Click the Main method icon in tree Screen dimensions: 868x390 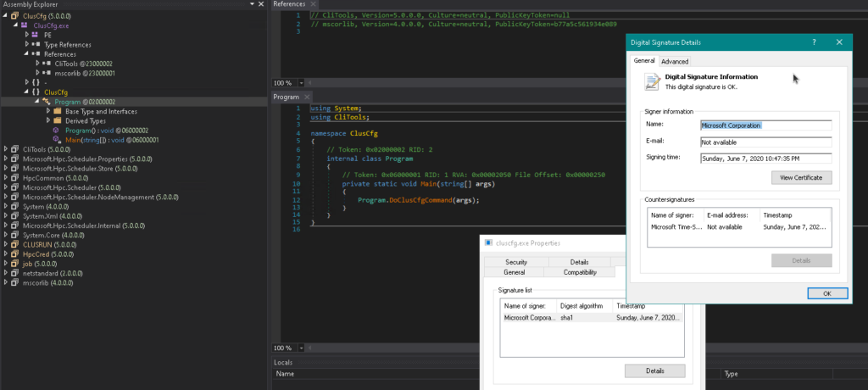pos(57,139)
